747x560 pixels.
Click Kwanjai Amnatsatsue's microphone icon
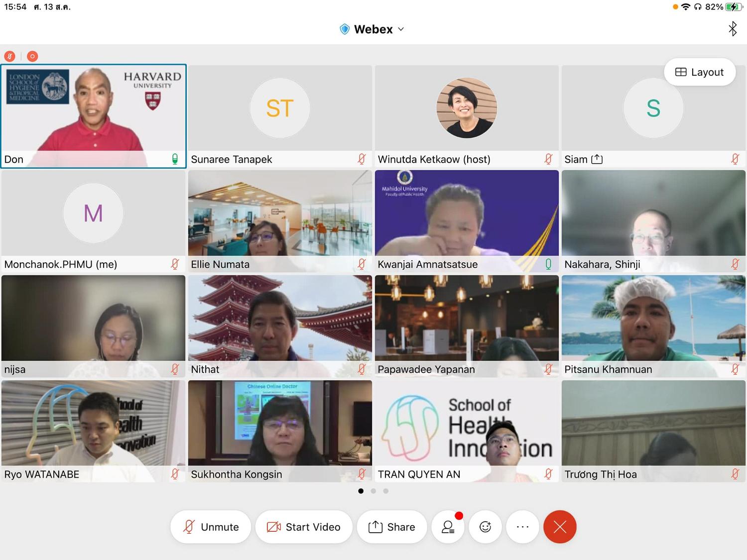coord(548,264)
